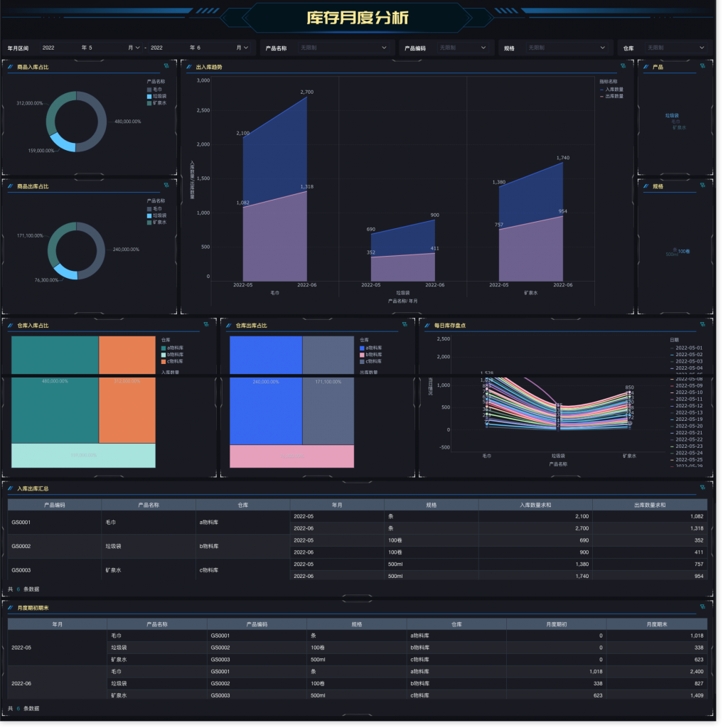Click 入库数量求和 column header in 入库出库汇总 table

(x=535, y=505)
